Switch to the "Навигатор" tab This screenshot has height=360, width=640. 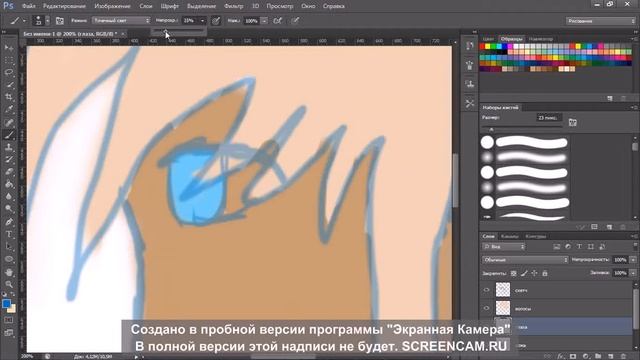(x=541, y=39)
